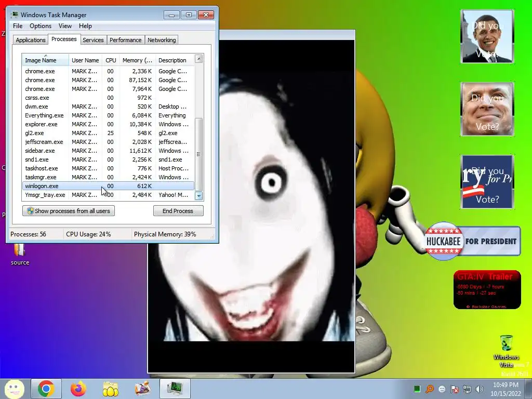This screenshot has width=532, height=399.
Task: Click the Task Manager title bar icon
Action: tap(15, 15)
